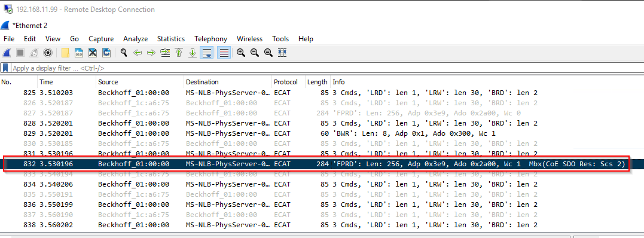644x238 pixels.
Task: Sort by the Info column header
Action: point(487,82)
